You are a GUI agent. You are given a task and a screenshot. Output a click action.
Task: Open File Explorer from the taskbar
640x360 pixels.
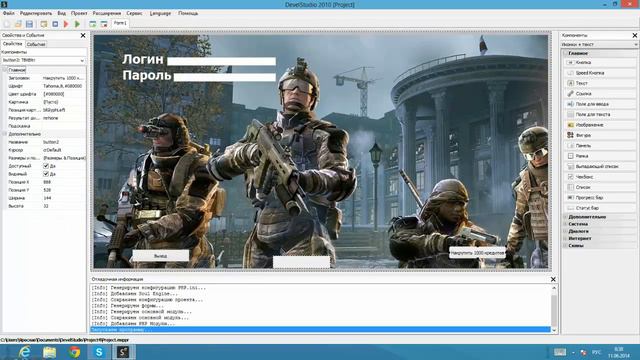pos(49,352)
